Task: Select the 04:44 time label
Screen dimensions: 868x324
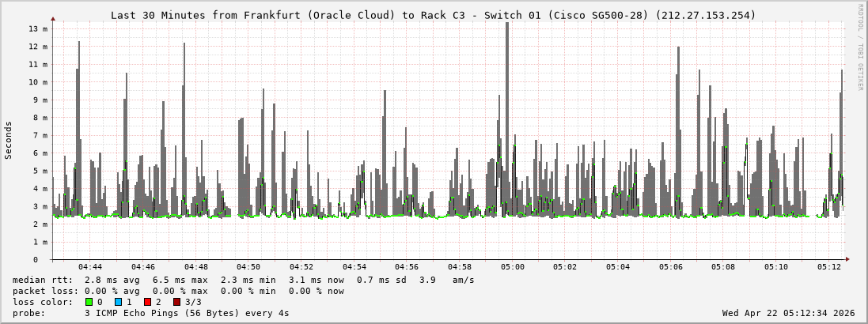Action: [90, 267]
